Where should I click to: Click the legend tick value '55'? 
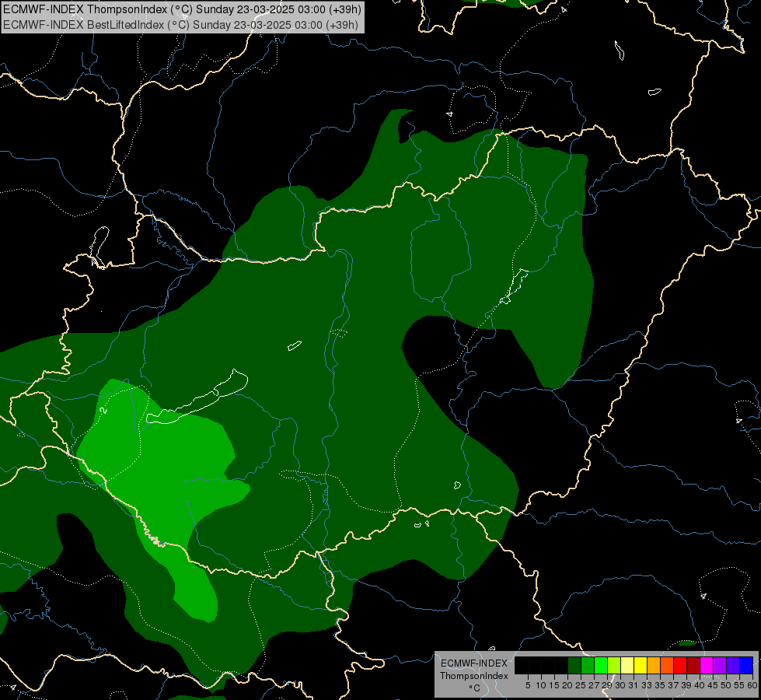coord(739,685)
